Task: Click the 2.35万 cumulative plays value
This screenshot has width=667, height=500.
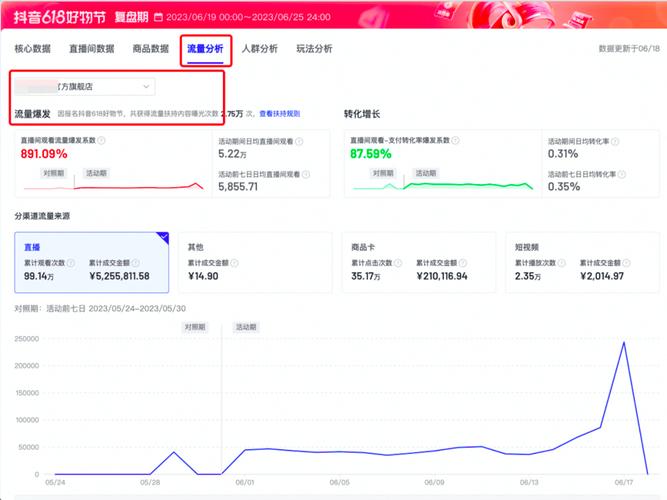Action: click(528, 276)
